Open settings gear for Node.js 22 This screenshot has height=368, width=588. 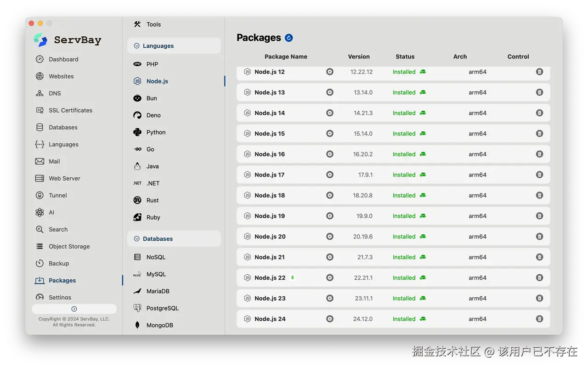tap(330, 278)
